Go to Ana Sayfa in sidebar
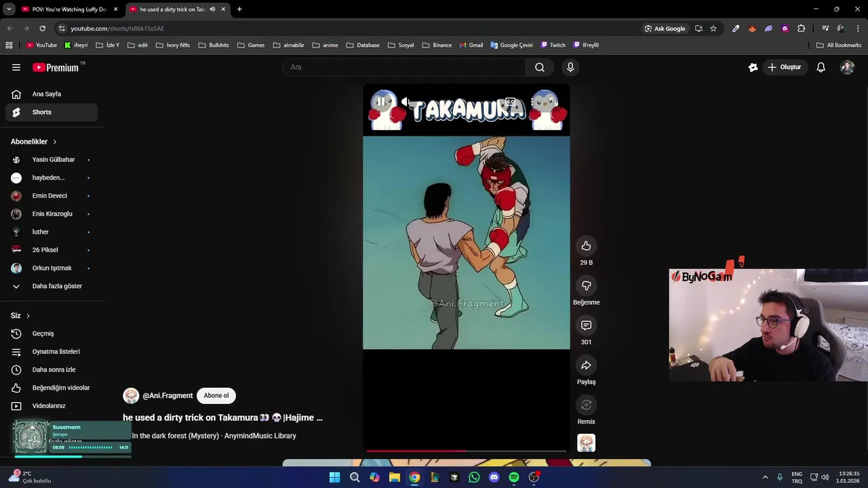Image resolution: width=868 pixels, height=488 pixels. point(52,94)
